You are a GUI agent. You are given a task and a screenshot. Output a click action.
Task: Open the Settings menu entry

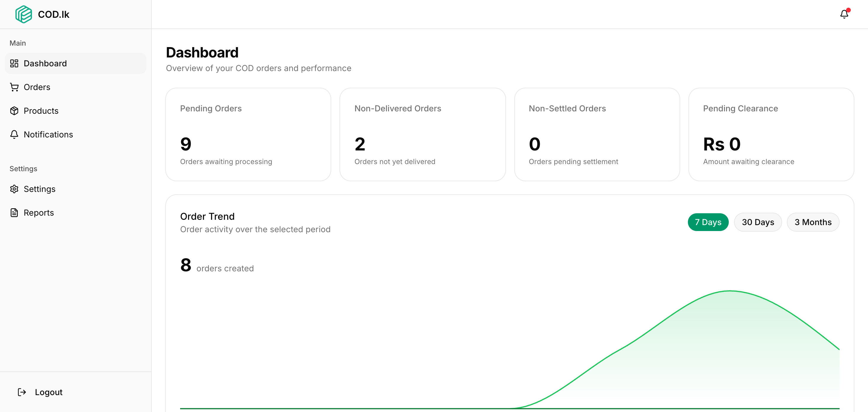point(39,189)
